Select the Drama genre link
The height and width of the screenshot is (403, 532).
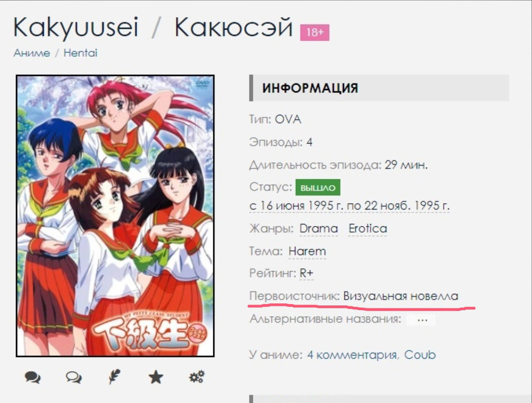point(319,229)
